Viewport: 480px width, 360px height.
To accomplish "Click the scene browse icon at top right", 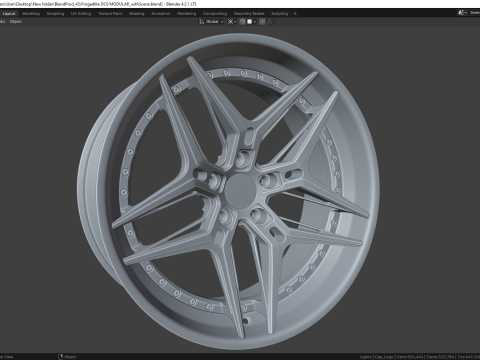I will (x=462, y=13).
